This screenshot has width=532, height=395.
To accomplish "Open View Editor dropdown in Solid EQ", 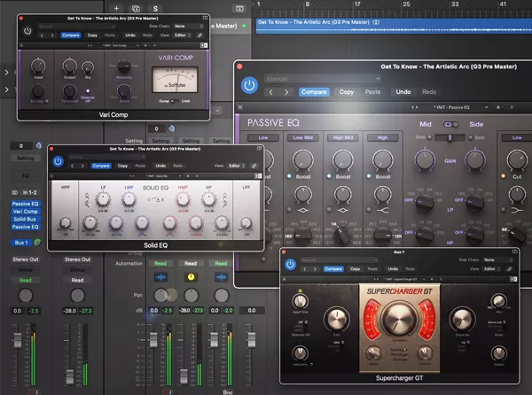I will pos(237,166).
